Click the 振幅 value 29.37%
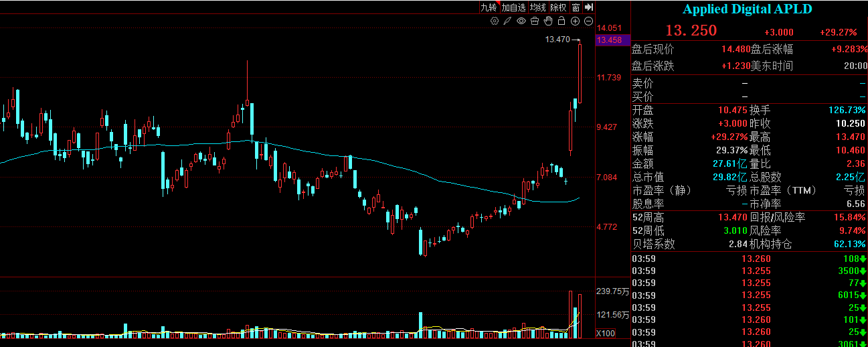 click(731, 150)
